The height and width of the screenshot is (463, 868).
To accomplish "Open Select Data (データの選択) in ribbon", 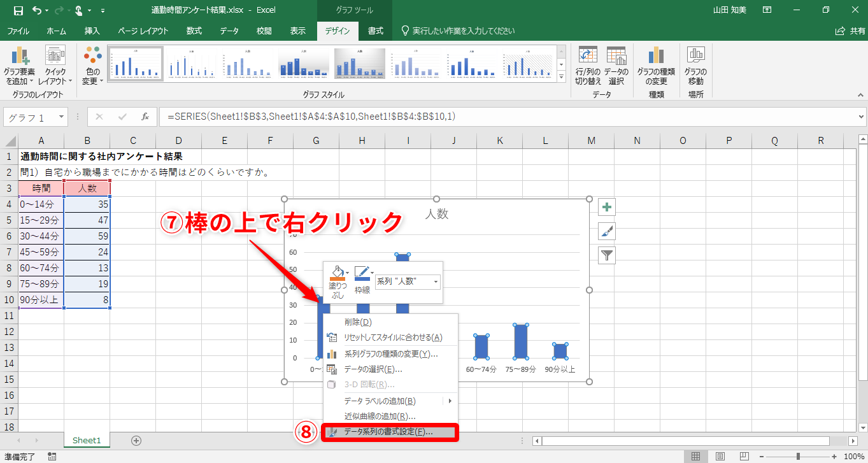I will (616, 66).
